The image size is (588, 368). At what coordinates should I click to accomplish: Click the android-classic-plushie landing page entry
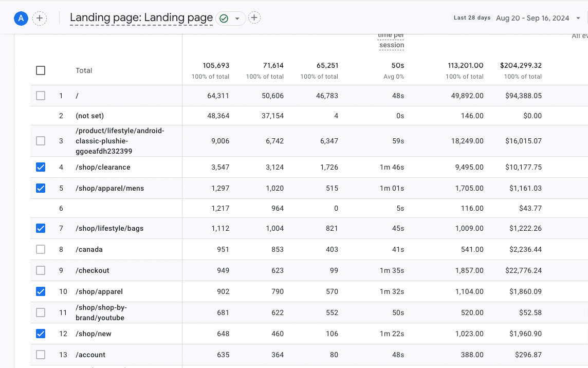tap(120, 141)
